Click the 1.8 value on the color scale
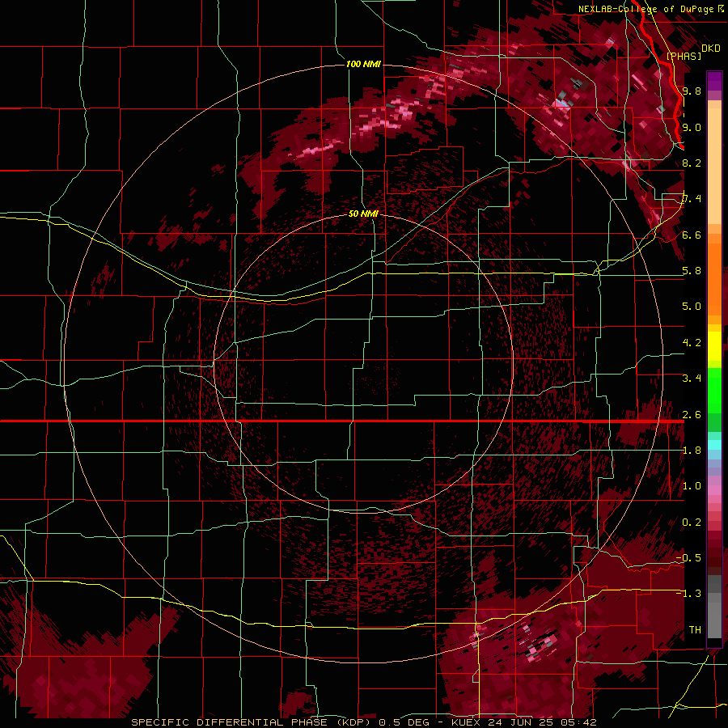Screen dimensions: 728x728 point(692,451)
